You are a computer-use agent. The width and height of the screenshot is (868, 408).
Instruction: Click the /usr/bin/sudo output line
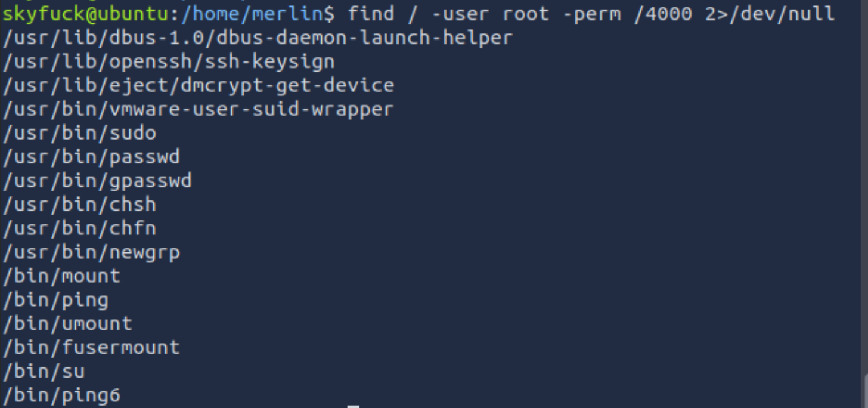click(79, 133)
